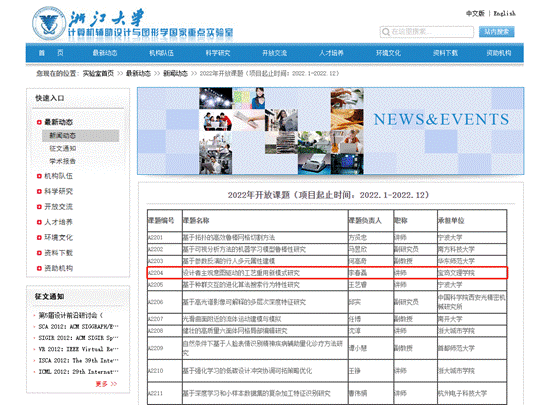Focus the site search input field
This screenshot has width=554, height=405.
(x=427, y=32)
